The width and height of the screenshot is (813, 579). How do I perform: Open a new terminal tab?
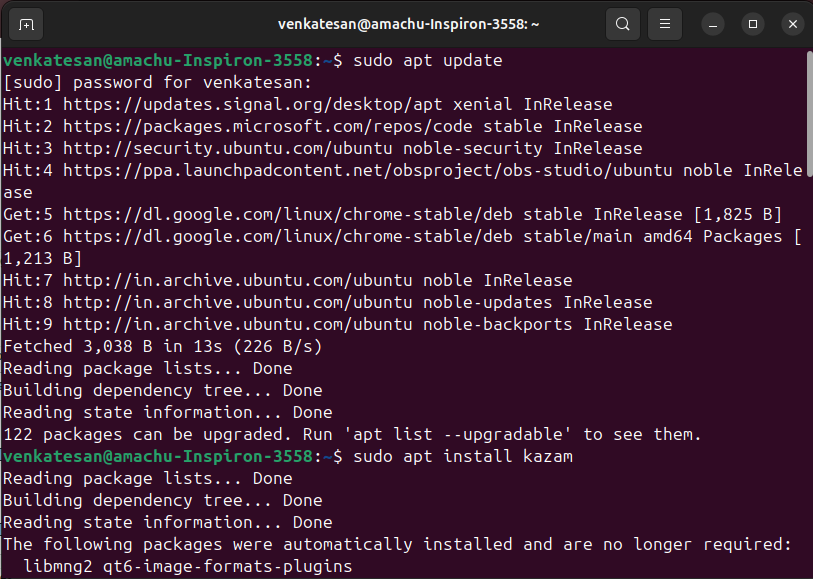[x=26, y=24]
